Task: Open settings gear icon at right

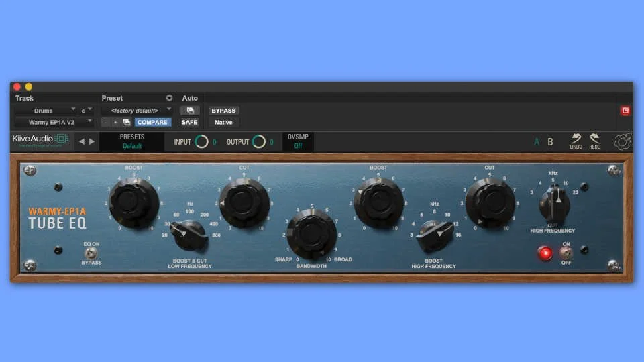Action: coord(623,141)
